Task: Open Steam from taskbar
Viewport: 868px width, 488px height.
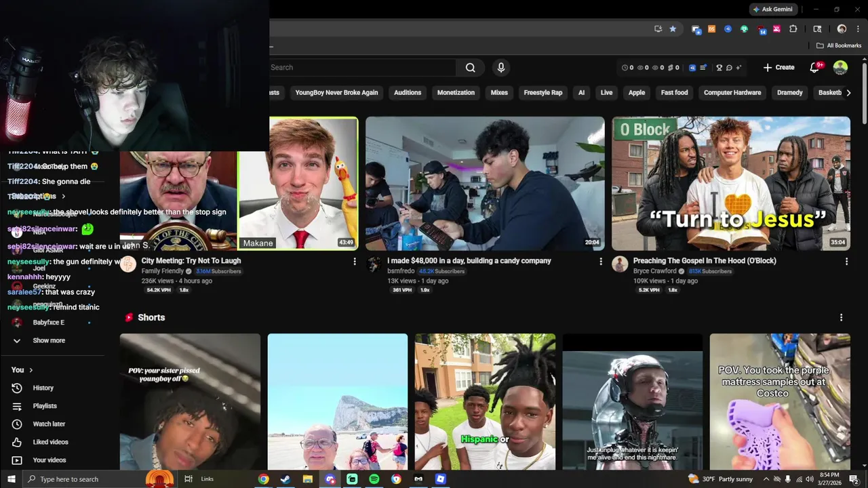Action: [x=285, y=479]
